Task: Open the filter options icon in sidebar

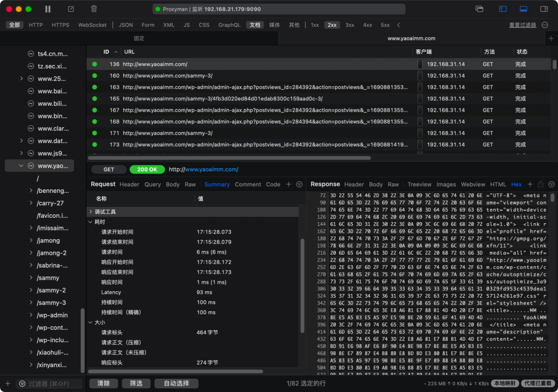Action: (22, 384)
